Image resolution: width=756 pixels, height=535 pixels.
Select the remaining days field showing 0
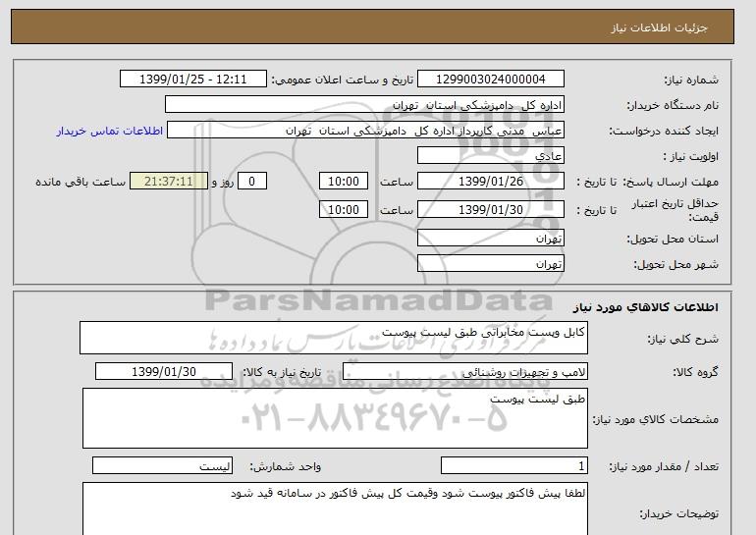[x=251, y=182]
